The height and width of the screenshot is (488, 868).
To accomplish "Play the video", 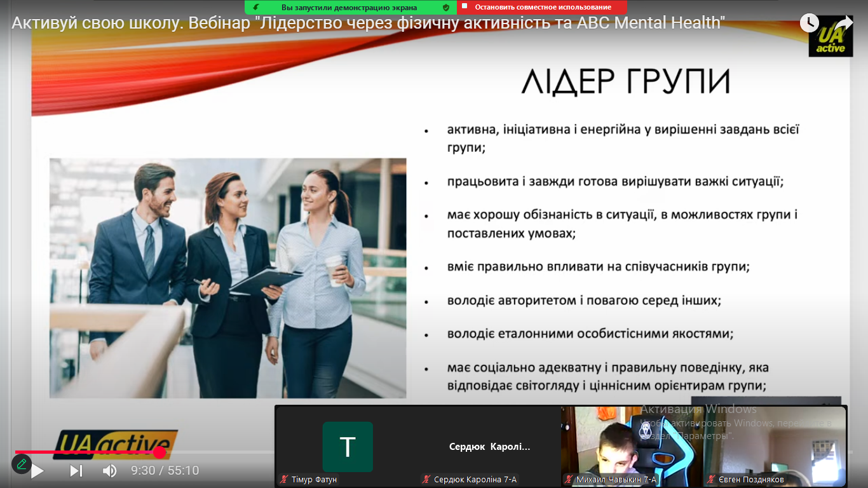I will tap(37, 471).
